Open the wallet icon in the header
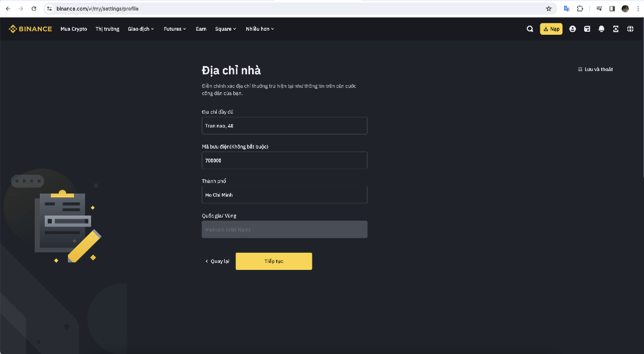This screenshot has height=354, width=644. point(587,29)
